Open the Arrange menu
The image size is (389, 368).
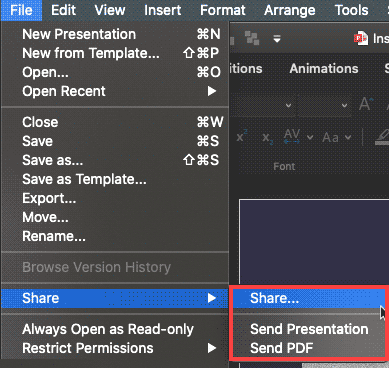[x=290, y=10]
